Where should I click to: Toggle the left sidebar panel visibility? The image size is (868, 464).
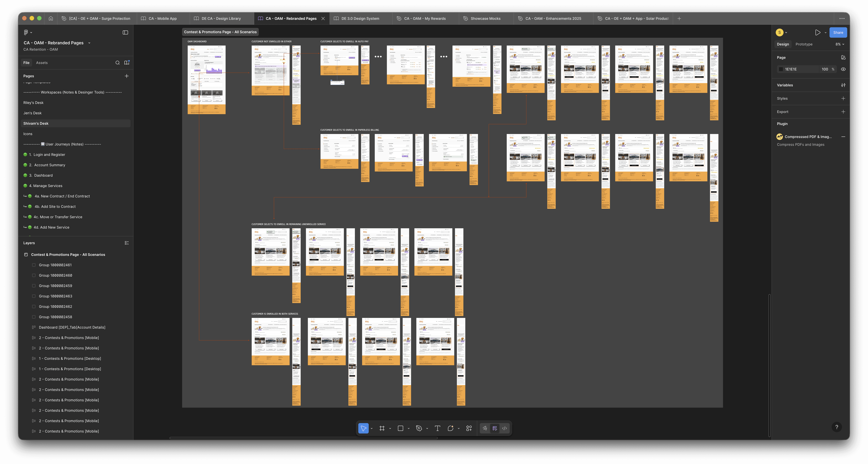tap(125, 33)
